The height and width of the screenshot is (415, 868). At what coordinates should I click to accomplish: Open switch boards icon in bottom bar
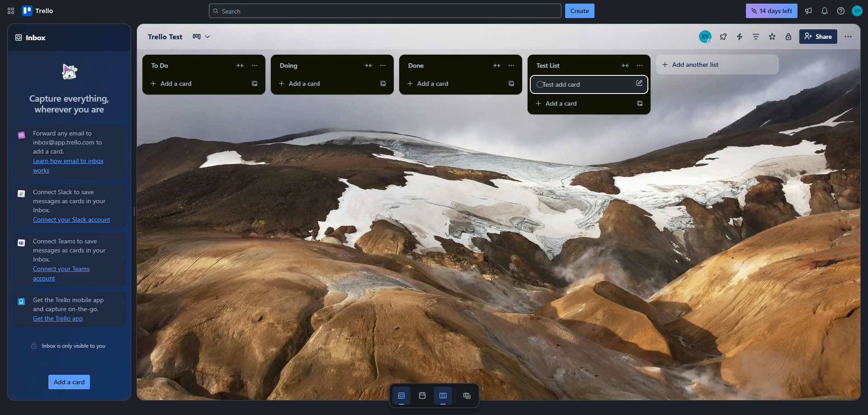click(467, 396)
